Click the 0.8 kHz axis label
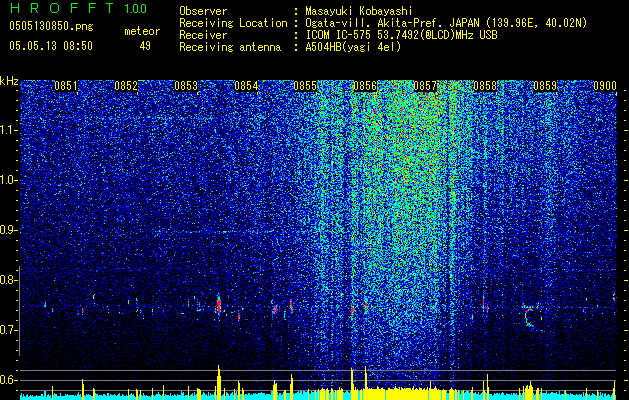This screenshot has width=629, height=400. pyautogui.click(x=9, y=280)
